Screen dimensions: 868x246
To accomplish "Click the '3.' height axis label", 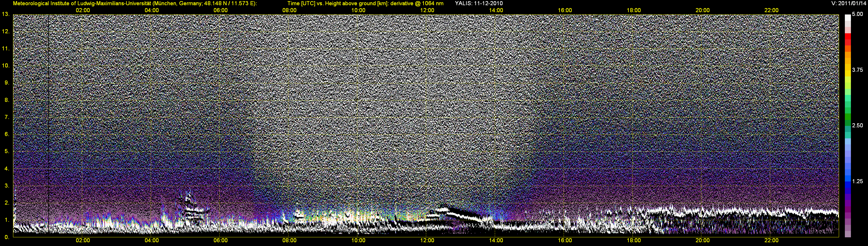I will (7, 186).
